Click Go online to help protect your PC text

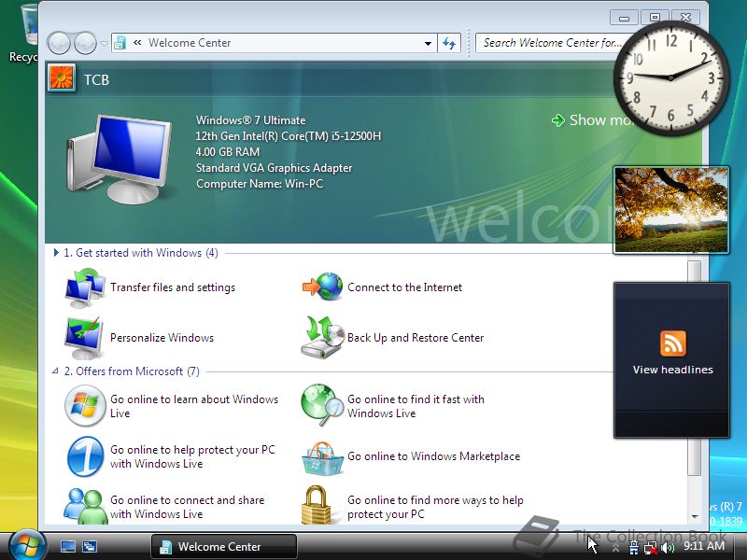pos(192,456)
